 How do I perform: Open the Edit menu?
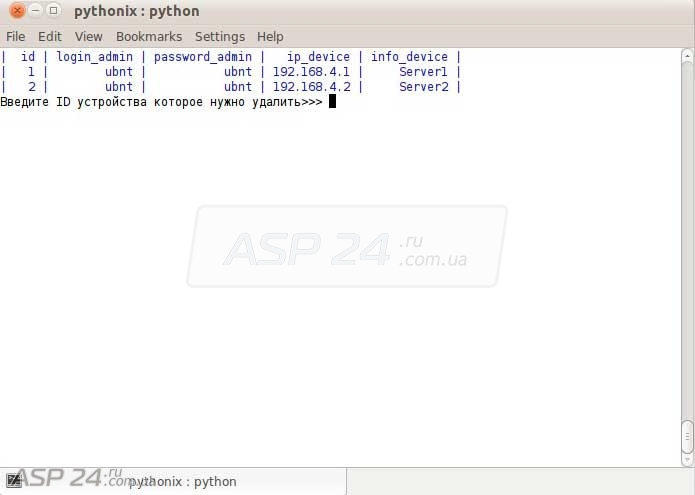[x=50, y=36]
